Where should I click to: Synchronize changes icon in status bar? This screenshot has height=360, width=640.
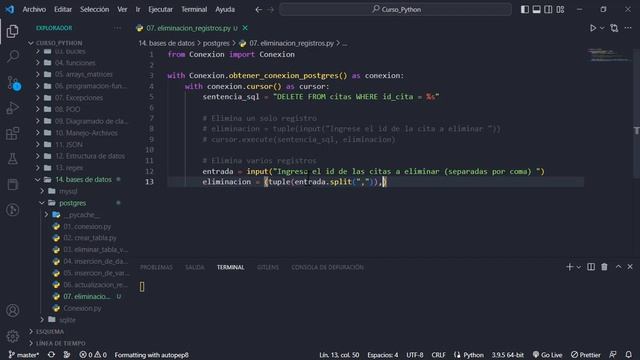point(51,355)
